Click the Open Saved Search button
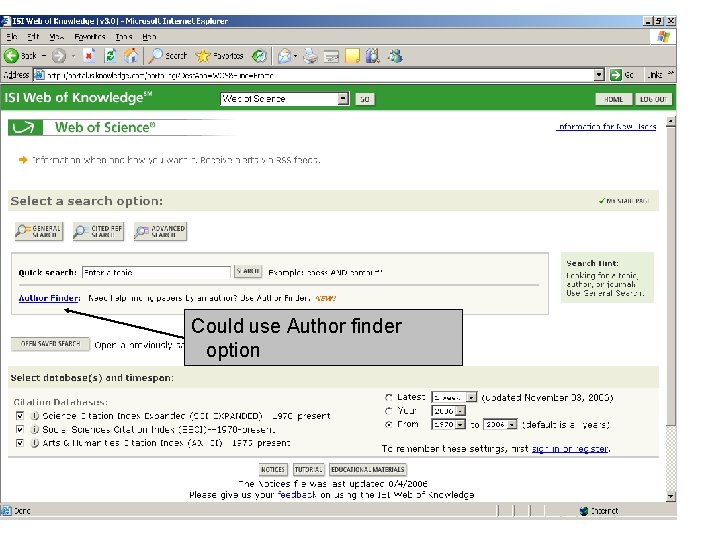 51,344
